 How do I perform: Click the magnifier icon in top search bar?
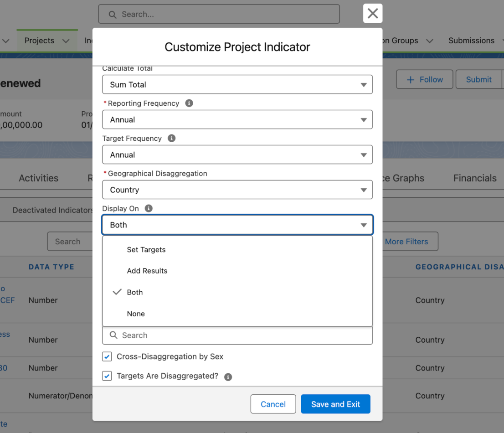click(x=112, y=14)
